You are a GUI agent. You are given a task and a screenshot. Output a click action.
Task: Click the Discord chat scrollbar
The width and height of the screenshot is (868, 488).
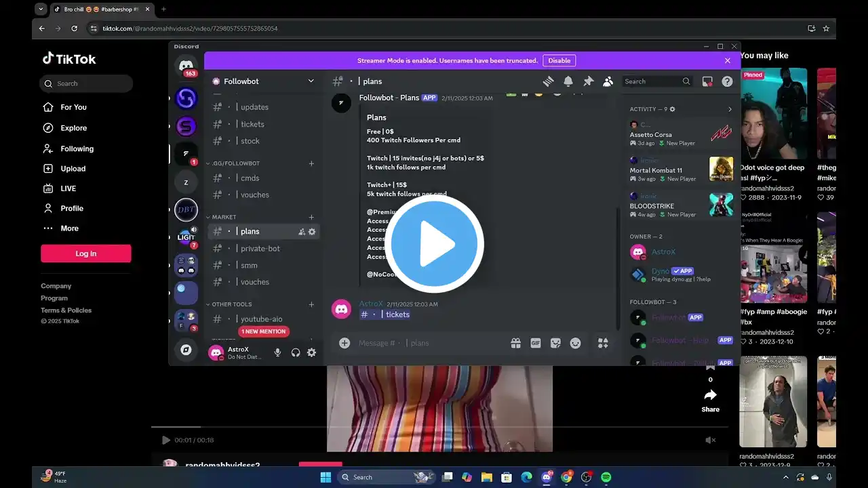(x=617, y=268)
